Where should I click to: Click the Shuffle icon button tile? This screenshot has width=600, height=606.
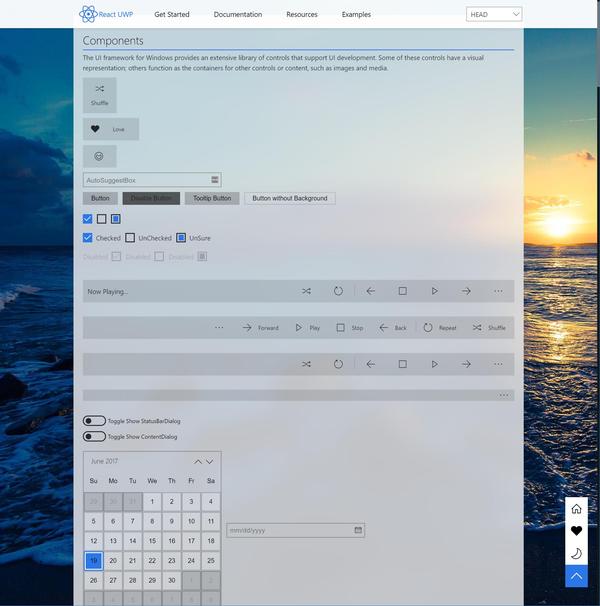(x=99, y=95)
